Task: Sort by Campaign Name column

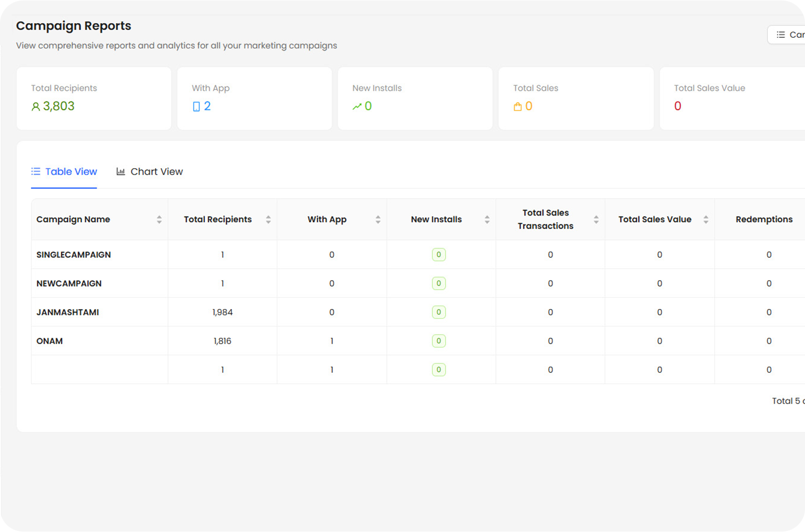Action: (159, 219)
